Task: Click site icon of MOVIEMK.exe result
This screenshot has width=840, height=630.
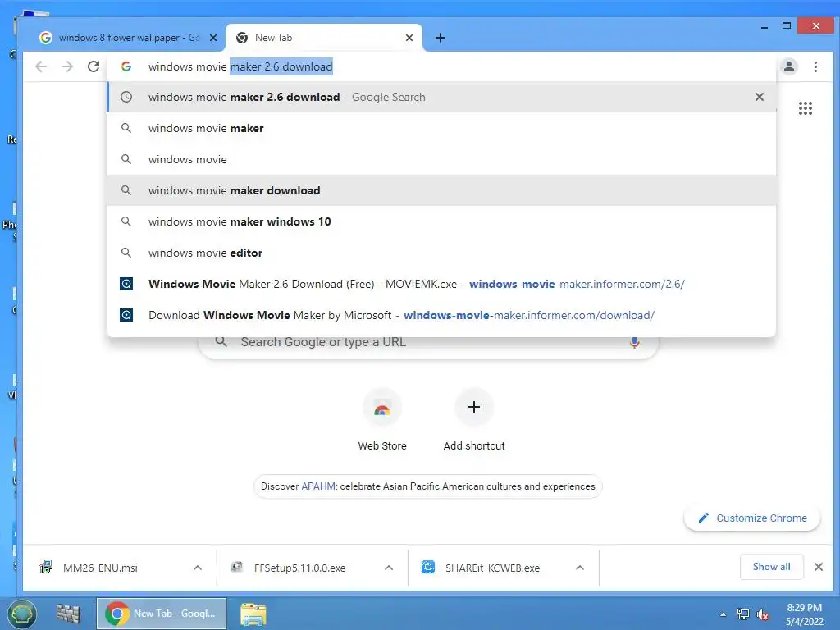Action: point(126,284)
